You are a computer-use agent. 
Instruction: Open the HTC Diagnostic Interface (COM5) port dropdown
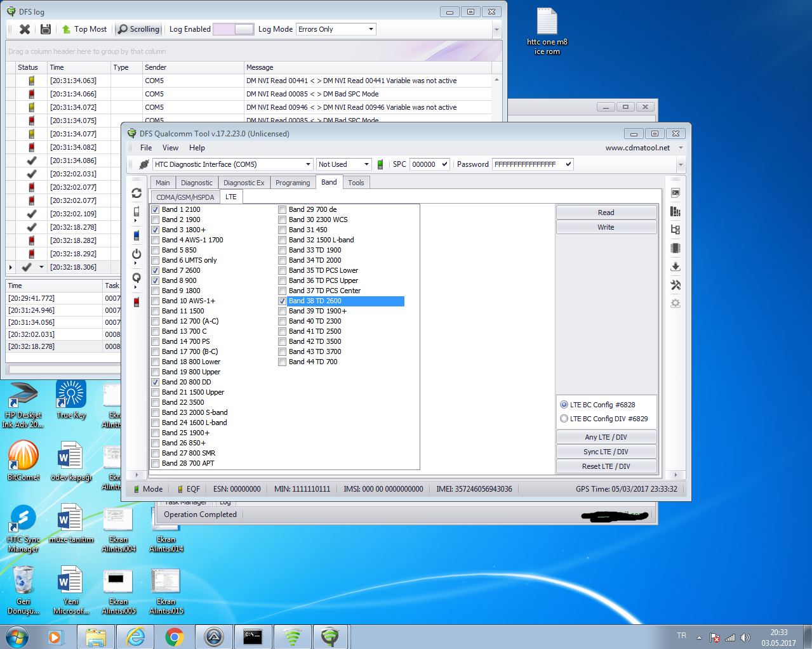233,164
